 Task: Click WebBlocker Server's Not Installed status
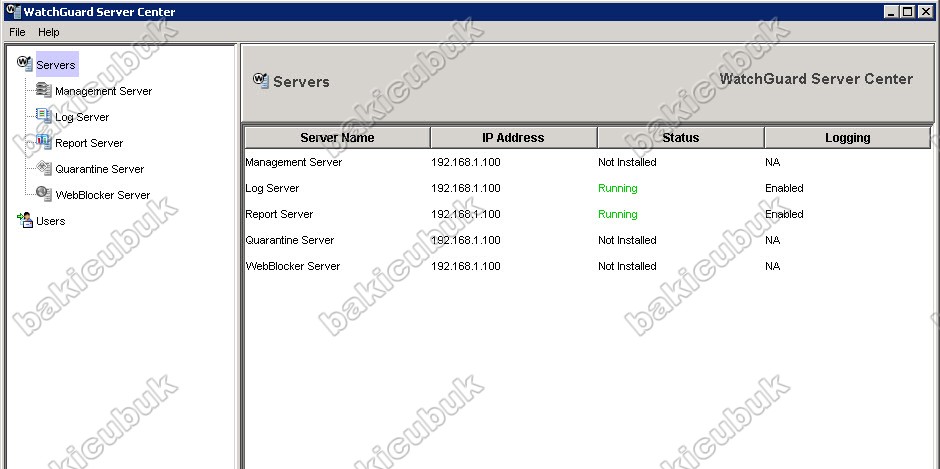tap(627, 266)
